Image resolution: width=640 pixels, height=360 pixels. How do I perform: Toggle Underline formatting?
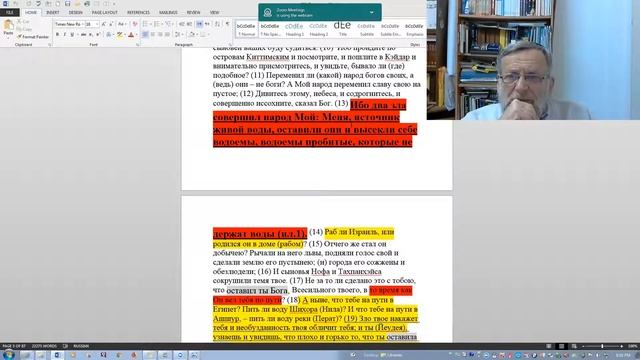tap(72, 35)
